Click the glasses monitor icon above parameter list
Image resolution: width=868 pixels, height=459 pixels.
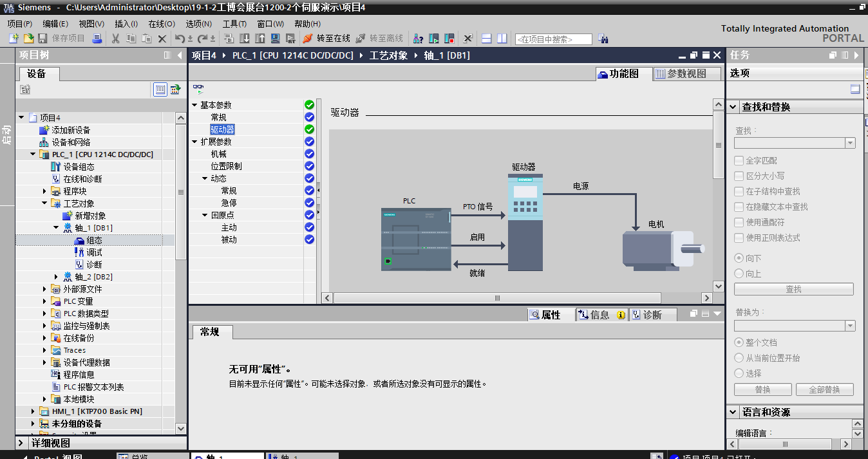point(198,88)
